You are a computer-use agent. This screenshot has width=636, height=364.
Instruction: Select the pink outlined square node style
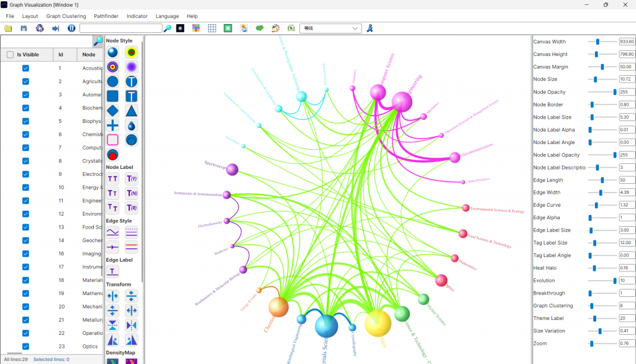coord(112,140)
